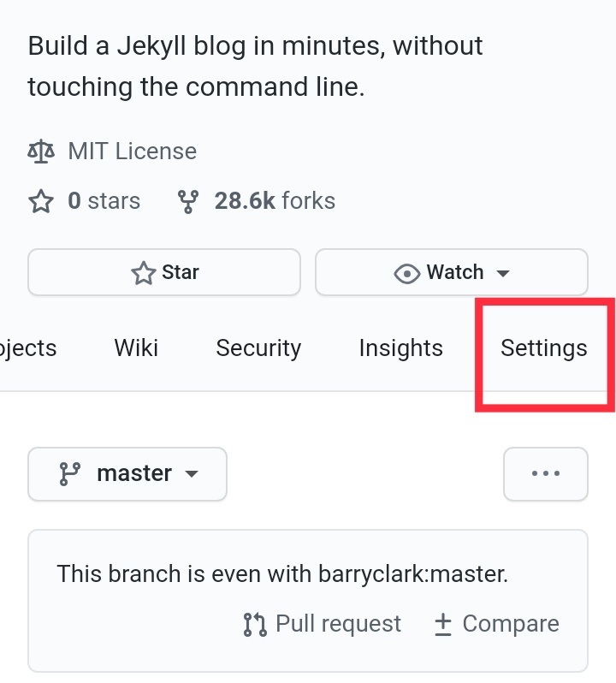Viewport: 616px width, 683px height.
Task: Click the git branch icon on master button
Action: [69, 474]
